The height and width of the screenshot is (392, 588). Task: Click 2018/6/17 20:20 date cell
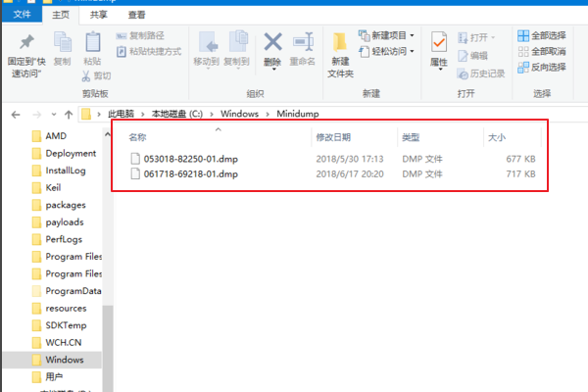[350, 174]
